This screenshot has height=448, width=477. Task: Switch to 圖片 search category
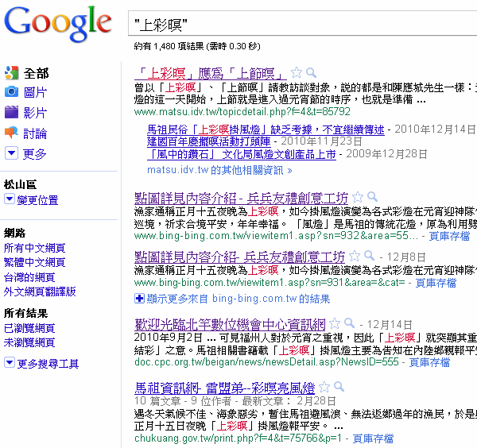[x=35, y=92]
